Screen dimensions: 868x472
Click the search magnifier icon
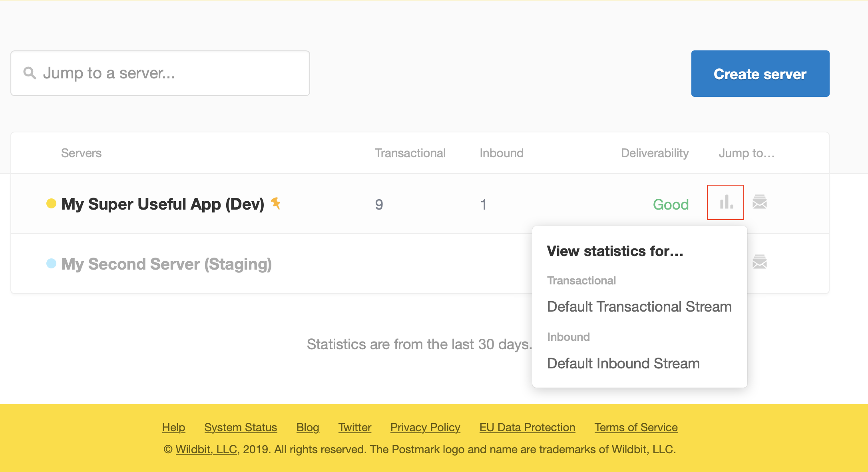tap(30, 73)
